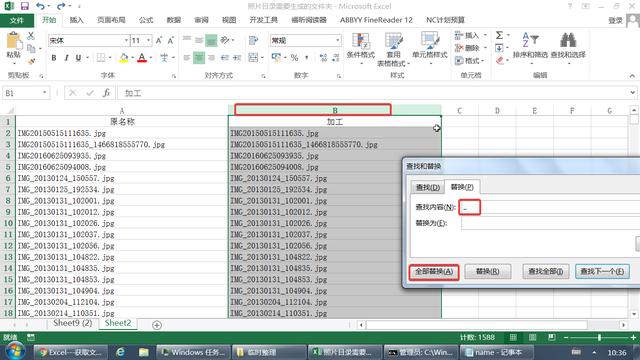Decrease font size with smaller A

click(171, 40)
